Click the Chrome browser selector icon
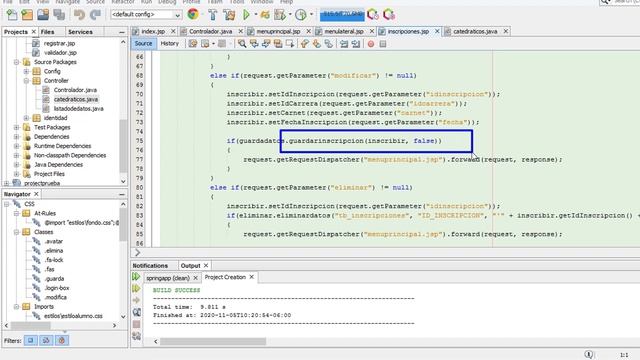 [193, 15]
